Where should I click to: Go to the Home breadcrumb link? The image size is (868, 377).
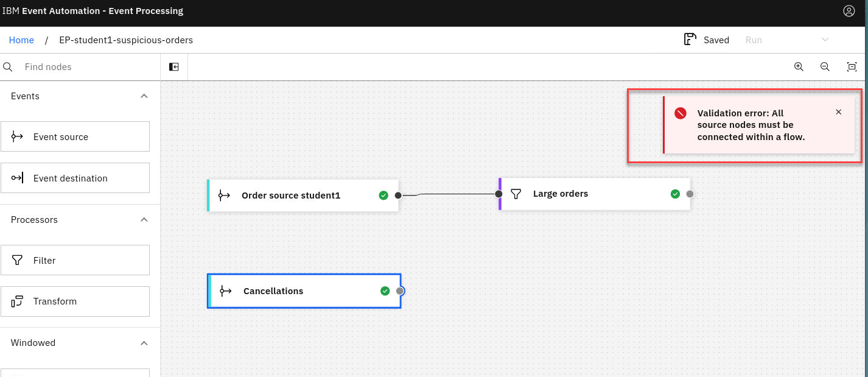tap(21, 40)
